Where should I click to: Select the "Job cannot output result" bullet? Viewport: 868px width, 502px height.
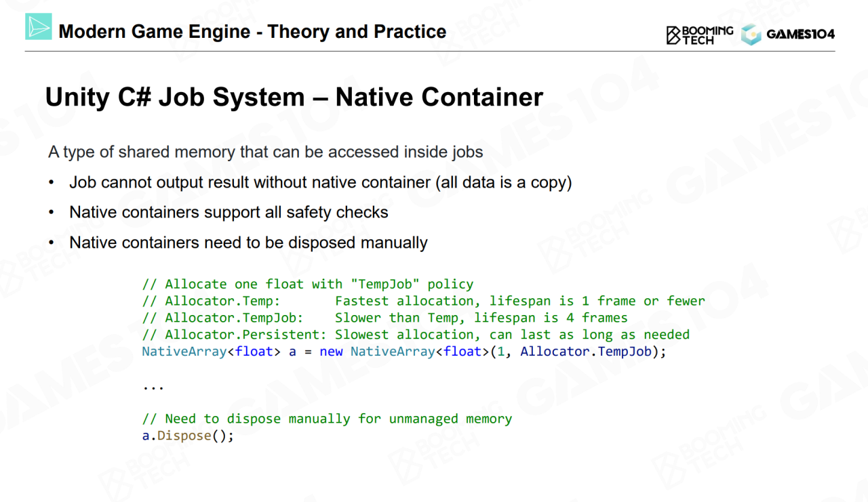320,182
